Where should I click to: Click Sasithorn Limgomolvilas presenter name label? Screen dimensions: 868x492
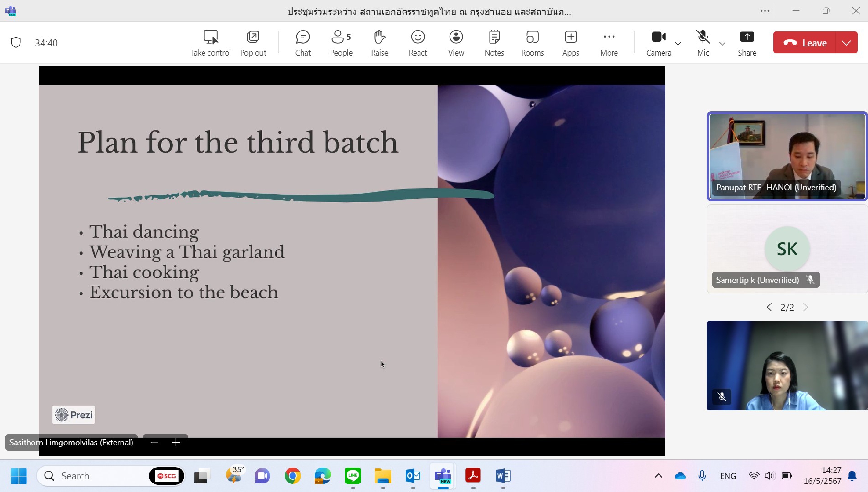point(71,442)
